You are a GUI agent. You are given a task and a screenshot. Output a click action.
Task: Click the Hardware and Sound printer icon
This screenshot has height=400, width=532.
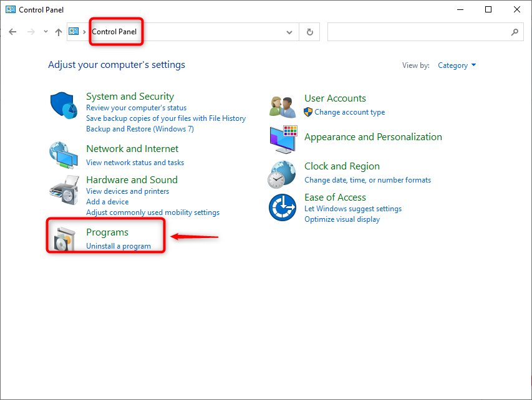coord(64,189)
